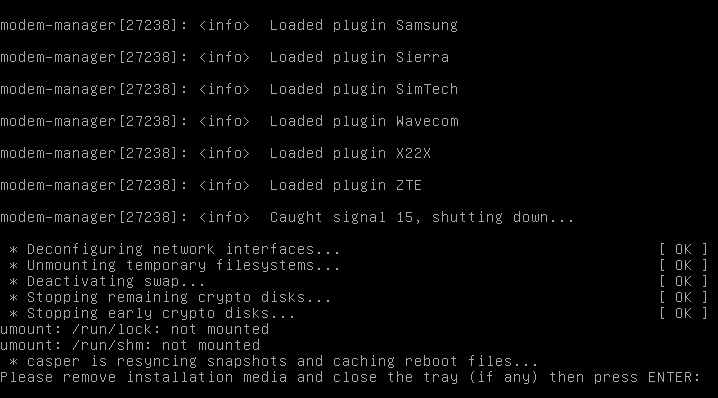
Task: Click OK status beside Deconfiguring network interfaces
Action: (684, 250)
